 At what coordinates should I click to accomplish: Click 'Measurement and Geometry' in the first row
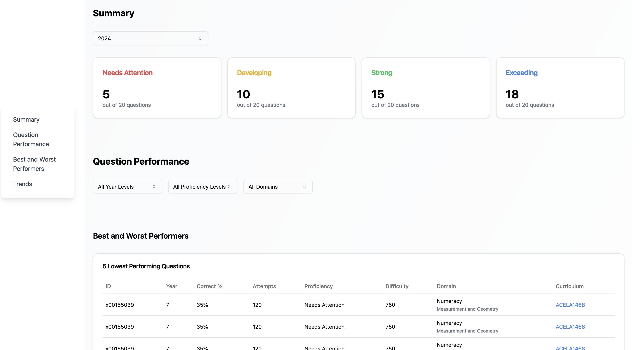pyautogui.click(x=467, y=309)
